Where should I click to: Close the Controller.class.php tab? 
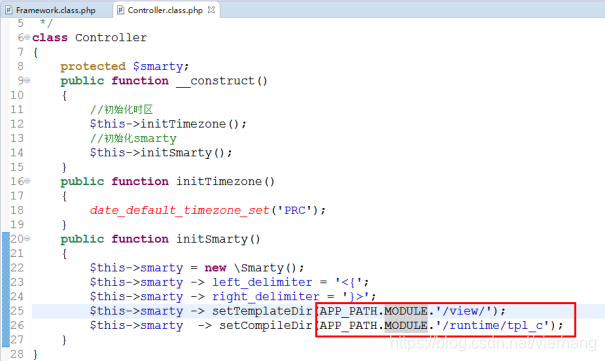(x=211, y=10)
